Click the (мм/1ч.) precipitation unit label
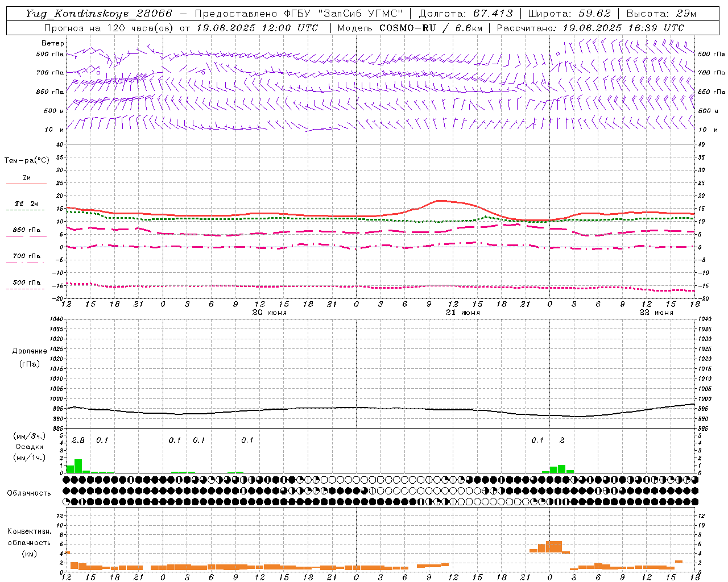This screenshot has height=582, width=728. tap(29, 458)
